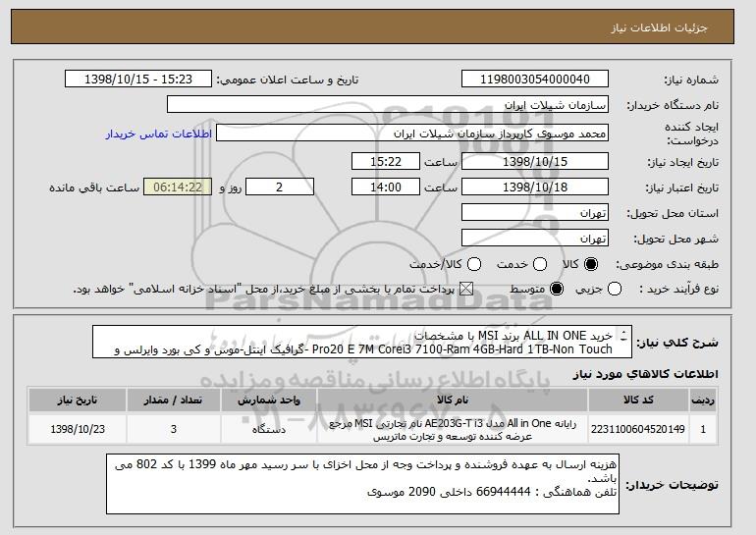Screen dimensions: 756x535
Task: Click the creation time field 15:22
Action: (x=386, y=161)
